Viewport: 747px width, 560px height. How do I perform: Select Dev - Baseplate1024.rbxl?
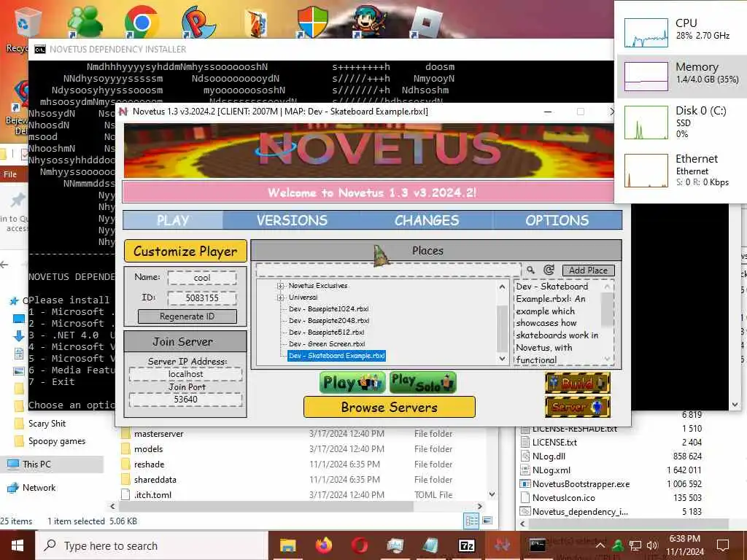(329, 309)
